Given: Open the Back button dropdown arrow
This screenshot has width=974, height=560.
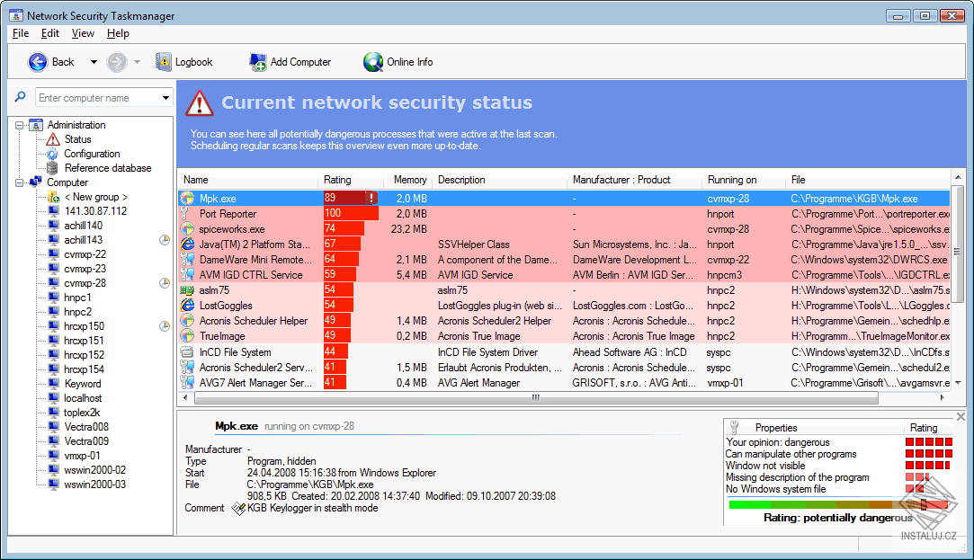Looking at the screenshot, I should (92, 61).
